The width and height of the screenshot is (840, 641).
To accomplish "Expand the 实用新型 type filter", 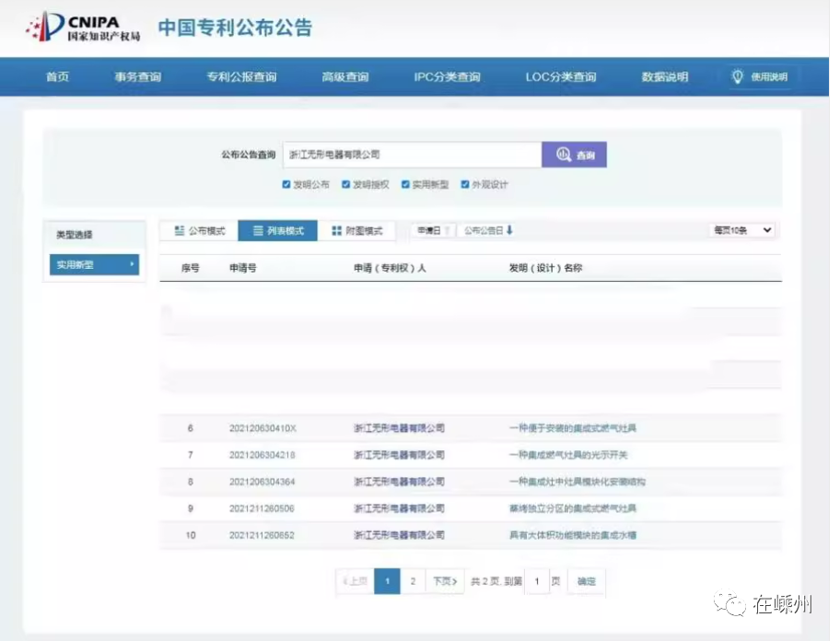I will [x=94, y=265].
